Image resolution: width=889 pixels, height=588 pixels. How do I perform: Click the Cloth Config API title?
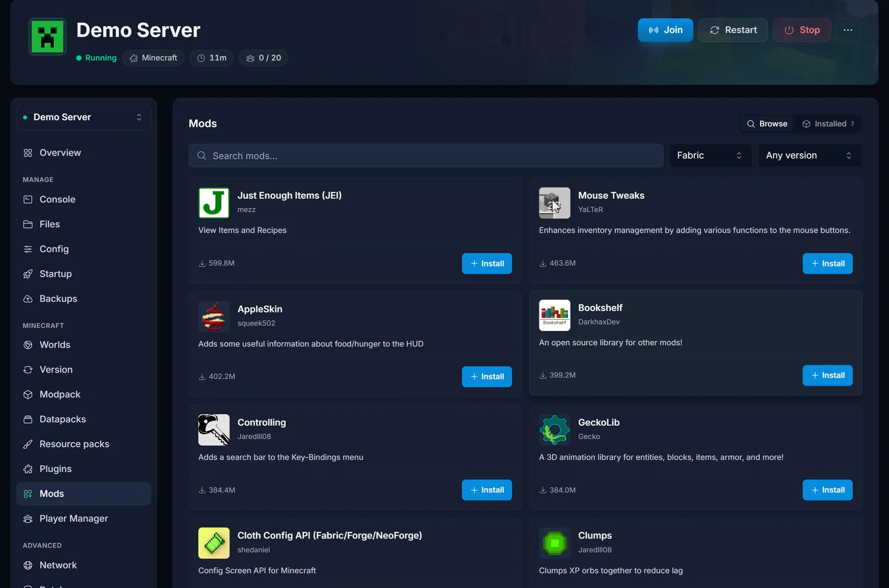coord(329,535)
